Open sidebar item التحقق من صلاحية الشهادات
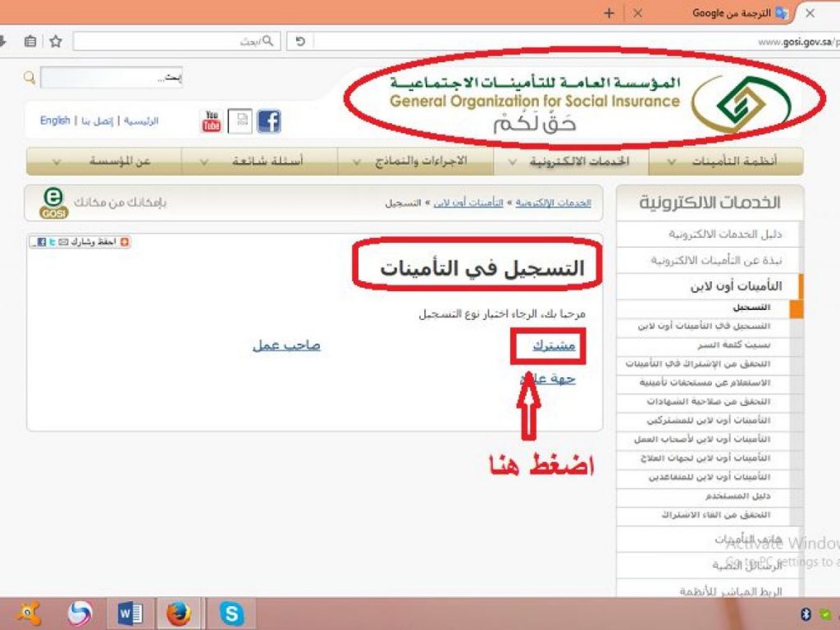The height and width of the screenshot is (630, 840). [x=708, y=401]
